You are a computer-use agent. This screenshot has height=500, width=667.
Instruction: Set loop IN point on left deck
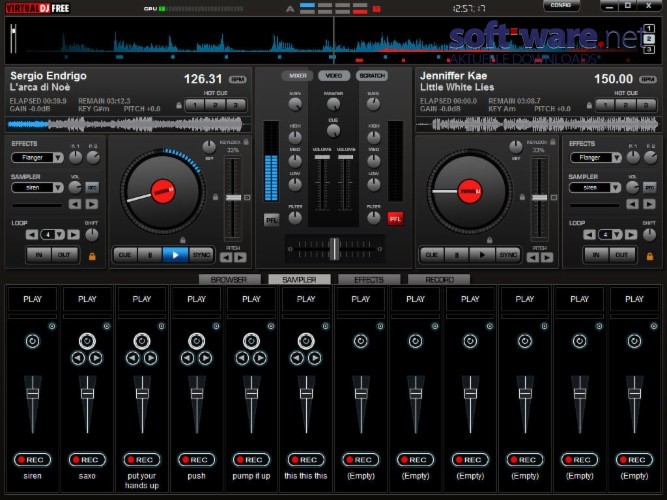pos(39,255)
